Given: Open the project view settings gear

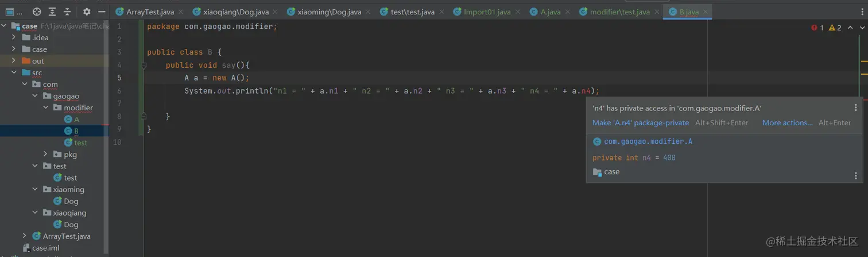Looking at the screenshot, I should pos(87,11).
